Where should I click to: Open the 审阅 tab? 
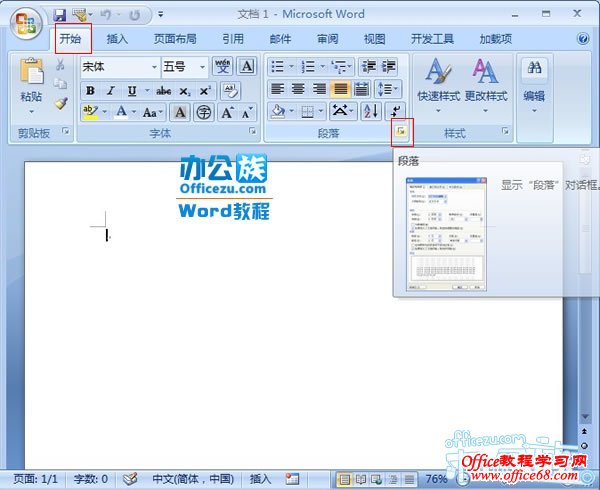tap(328, 39)
